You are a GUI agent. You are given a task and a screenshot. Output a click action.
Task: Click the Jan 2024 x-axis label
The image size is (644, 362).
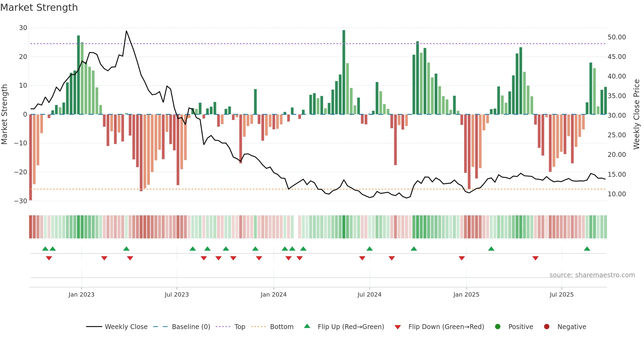274,294
